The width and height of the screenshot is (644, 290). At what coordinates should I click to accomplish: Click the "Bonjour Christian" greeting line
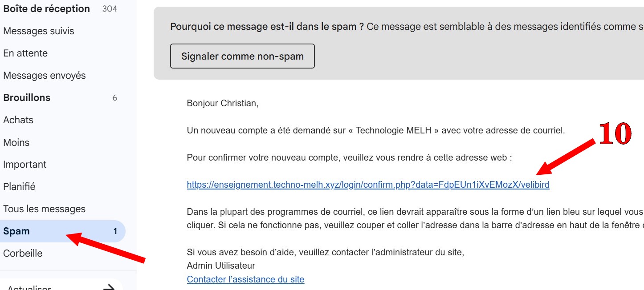point(222,104)
